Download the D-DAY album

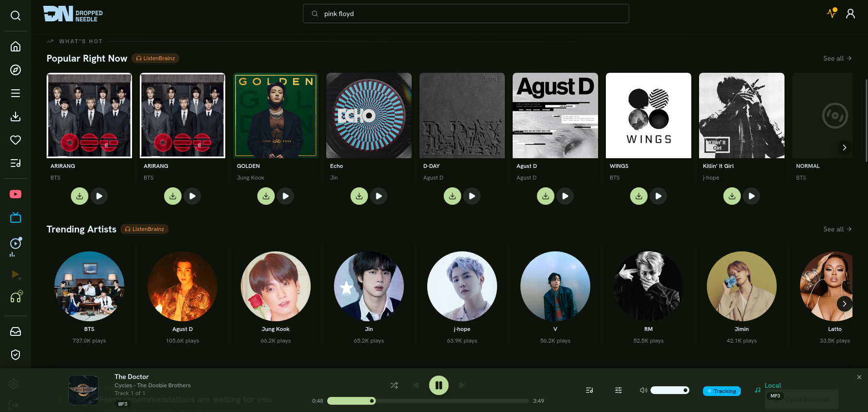(452, 196)
